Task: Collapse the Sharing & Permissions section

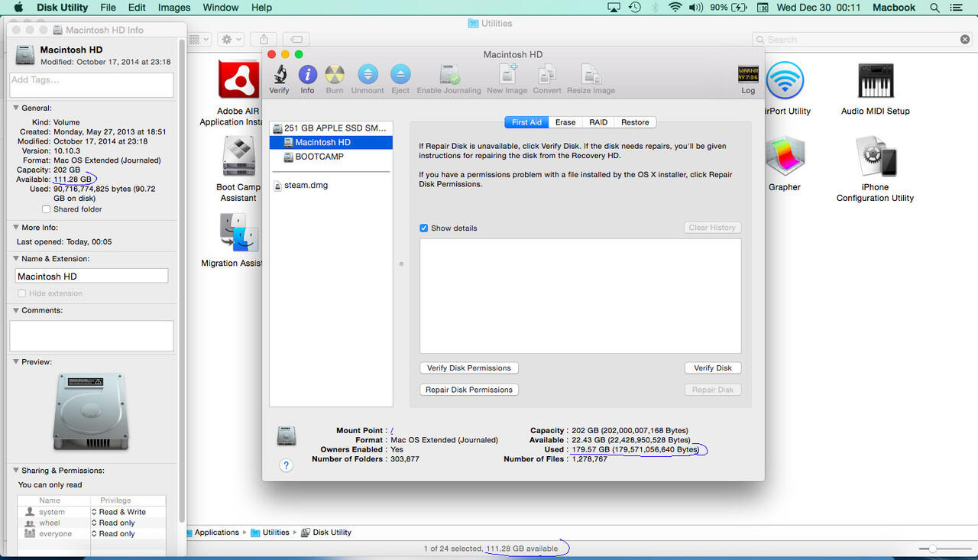Action: (x=16, y=471)
